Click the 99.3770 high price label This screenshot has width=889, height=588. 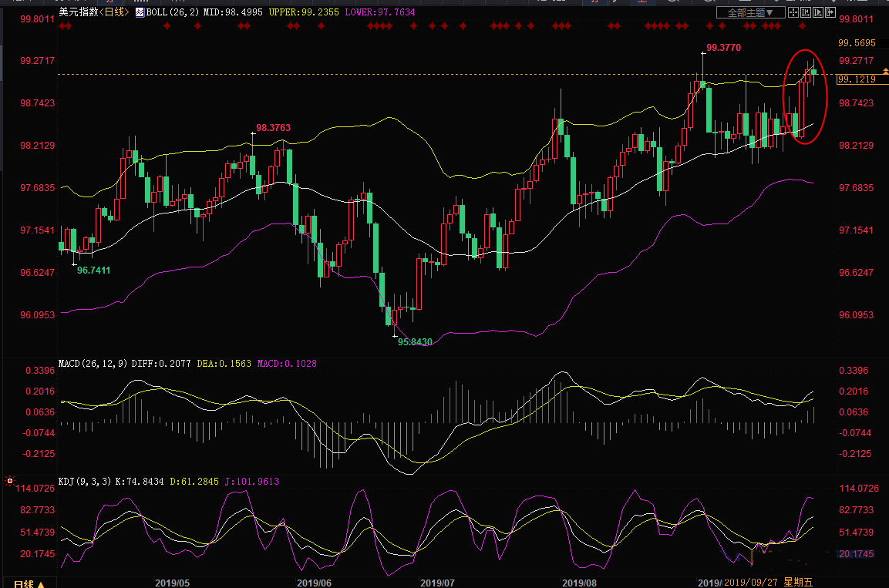pos(723,48)
